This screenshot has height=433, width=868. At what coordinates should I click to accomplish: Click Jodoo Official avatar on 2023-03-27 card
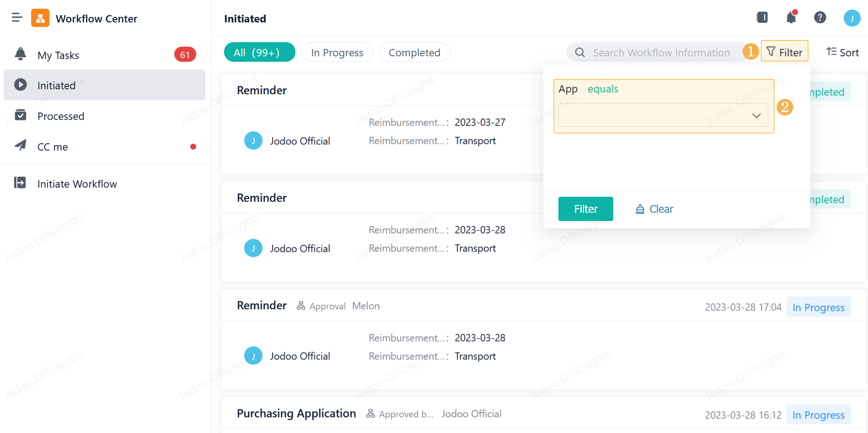253,141
